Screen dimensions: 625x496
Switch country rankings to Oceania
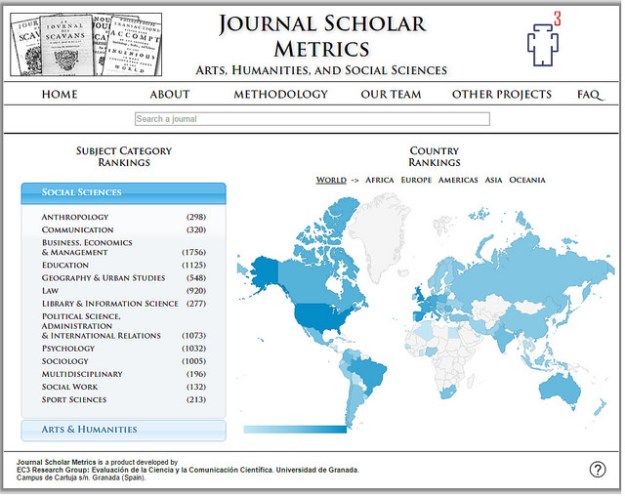[527, 180]
